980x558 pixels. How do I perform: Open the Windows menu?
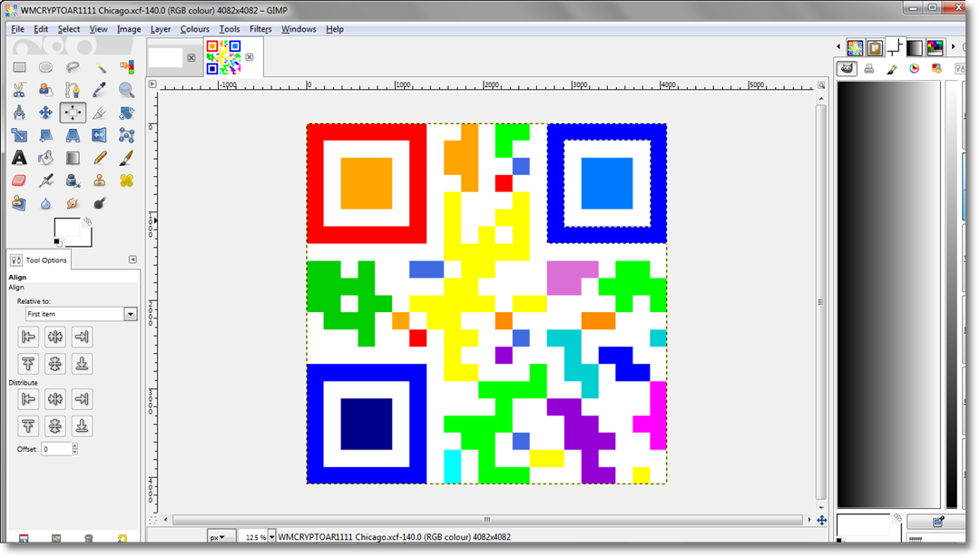[x=299, y=29]
